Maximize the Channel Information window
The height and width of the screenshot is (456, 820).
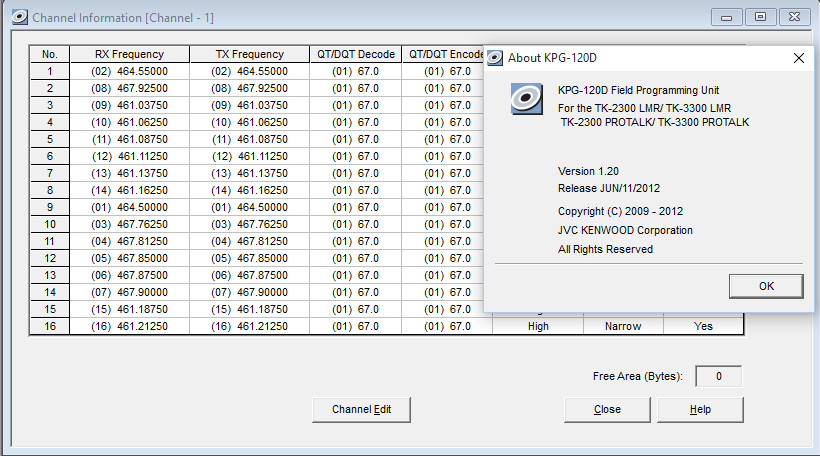point(760,17)
